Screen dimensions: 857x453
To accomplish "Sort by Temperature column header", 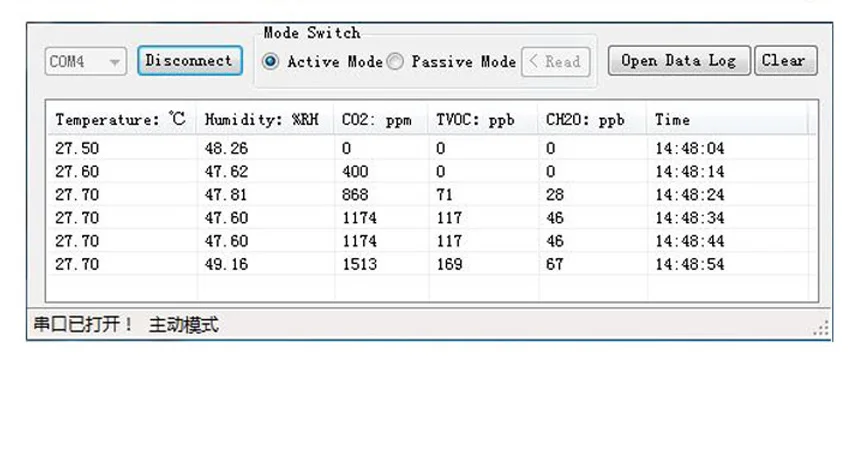I will pyautogui.click(x=122, y=120).
